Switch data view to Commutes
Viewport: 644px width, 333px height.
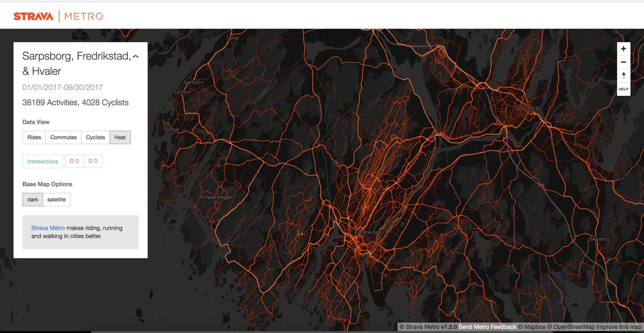pyautogui.click(x=64, y=137)
